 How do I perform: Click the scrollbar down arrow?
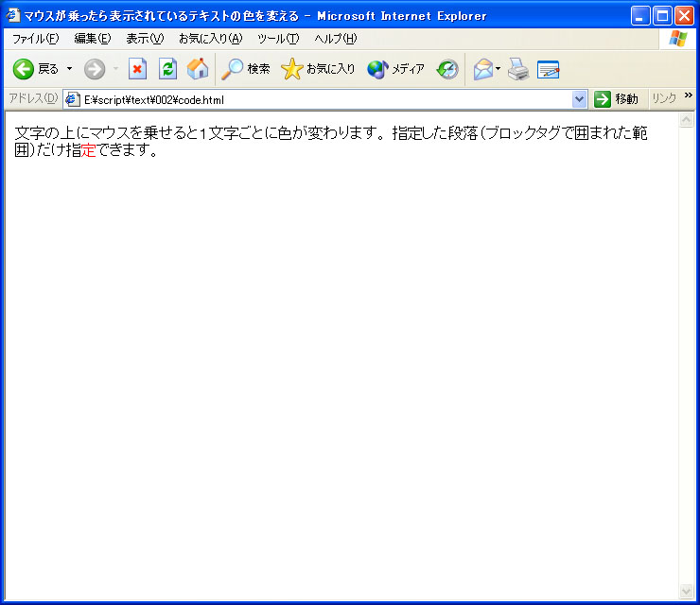(x=686, y=591)
